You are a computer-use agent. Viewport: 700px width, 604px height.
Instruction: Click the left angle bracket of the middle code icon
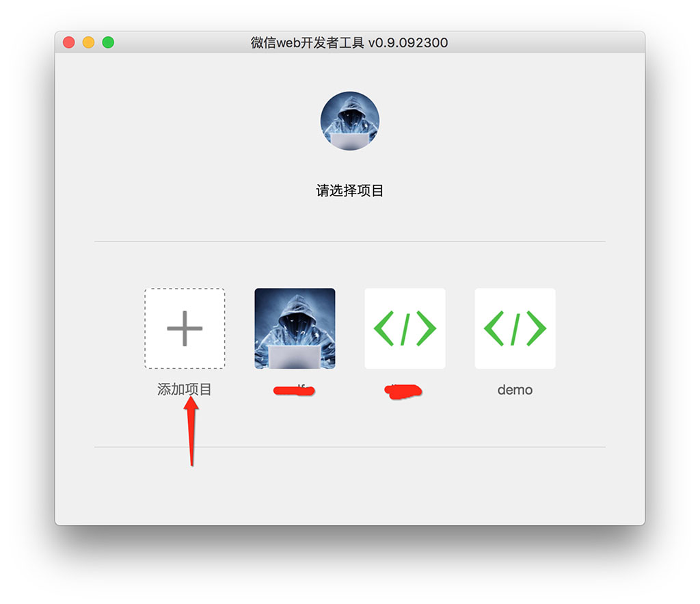click(383, 328)
